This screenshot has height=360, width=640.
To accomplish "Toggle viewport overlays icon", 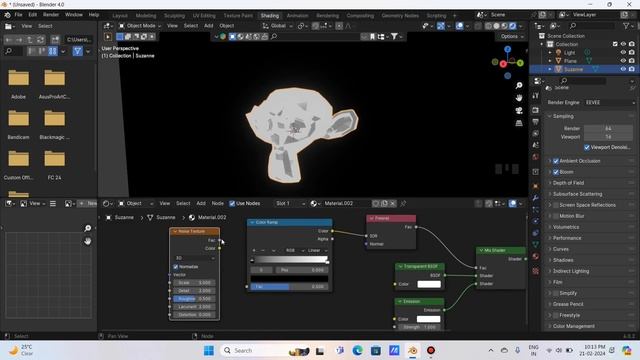I will pos(460,26).
